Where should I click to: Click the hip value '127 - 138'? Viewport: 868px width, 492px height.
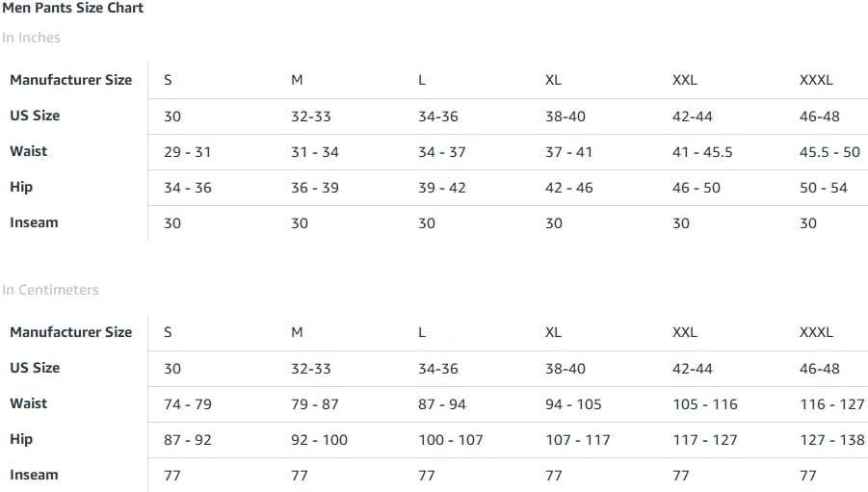point(832,440)
